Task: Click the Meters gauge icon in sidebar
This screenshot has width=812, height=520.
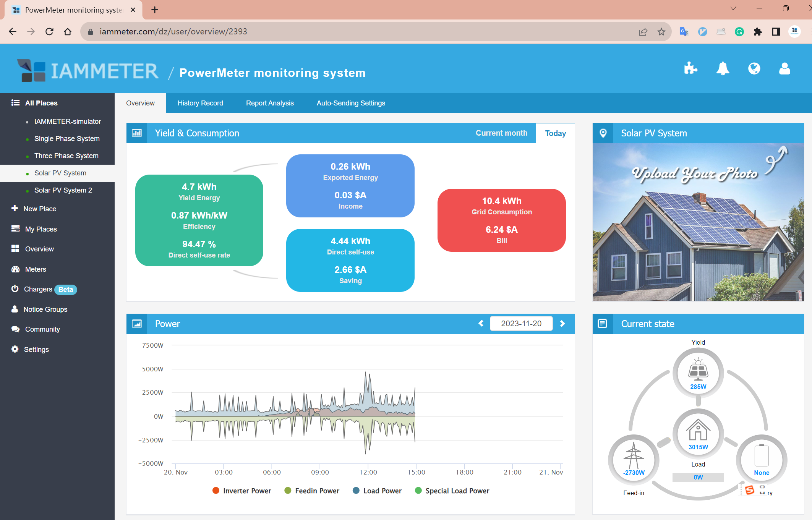Action: [x=15, y=269]
